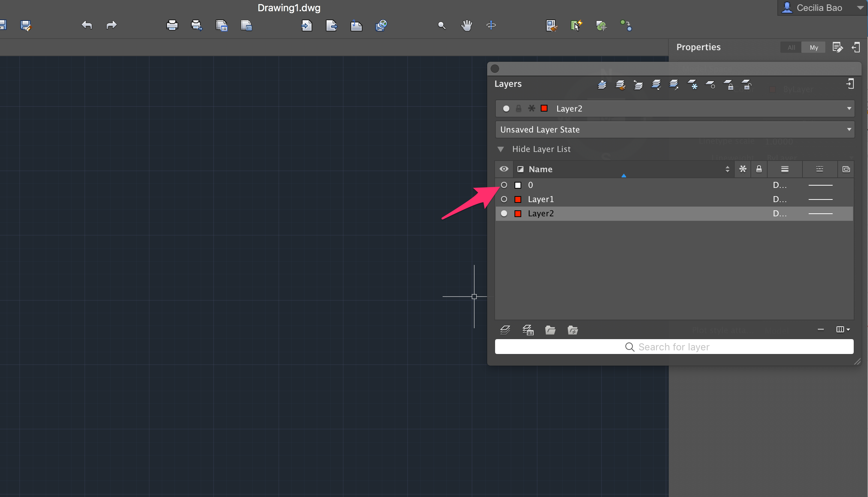868x497 pixels.
Task: Click the Layer Unisolate icon
Action: [x=674, y=85]
